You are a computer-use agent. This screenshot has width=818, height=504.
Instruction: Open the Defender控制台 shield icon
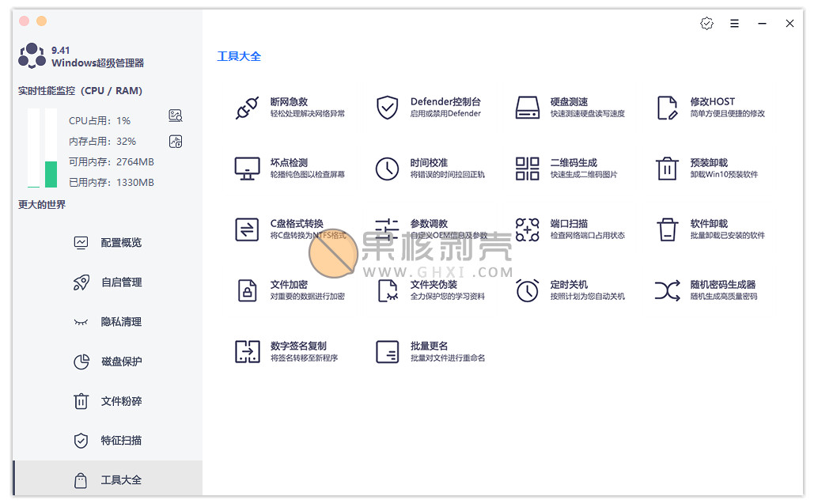click(x=387, y=108)
